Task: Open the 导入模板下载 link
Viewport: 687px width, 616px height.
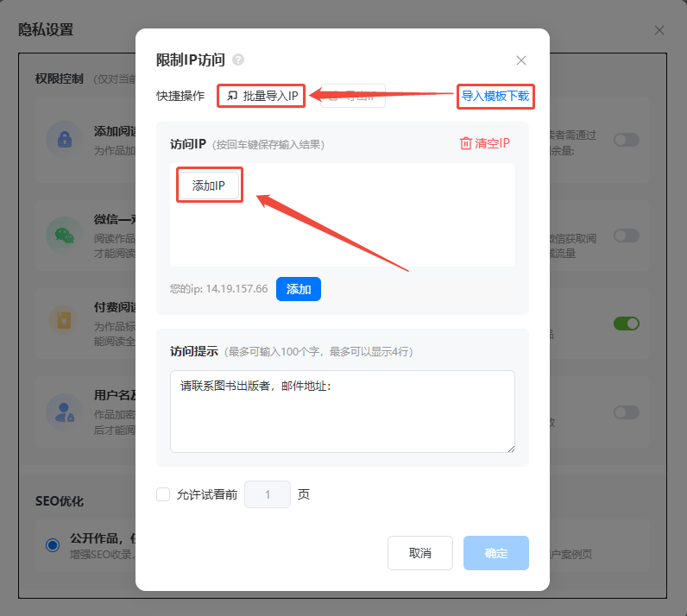Action: [495, 96]
